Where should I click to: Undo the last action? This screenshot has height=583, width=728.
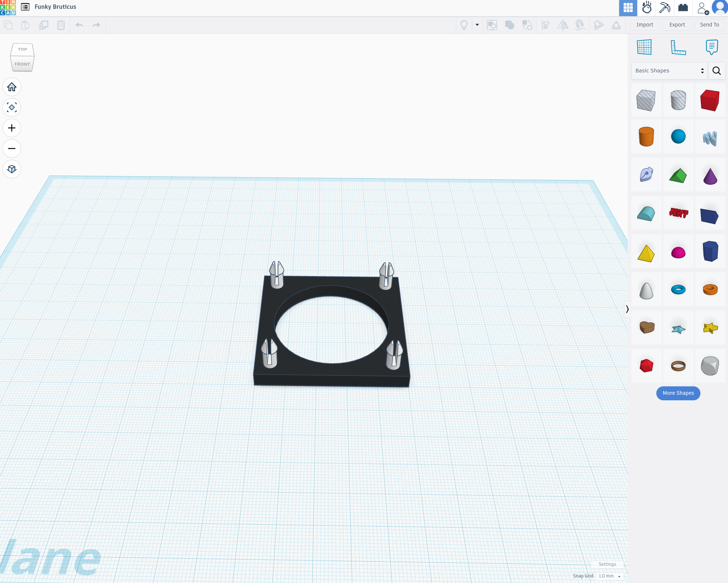[x=79, y=25]
